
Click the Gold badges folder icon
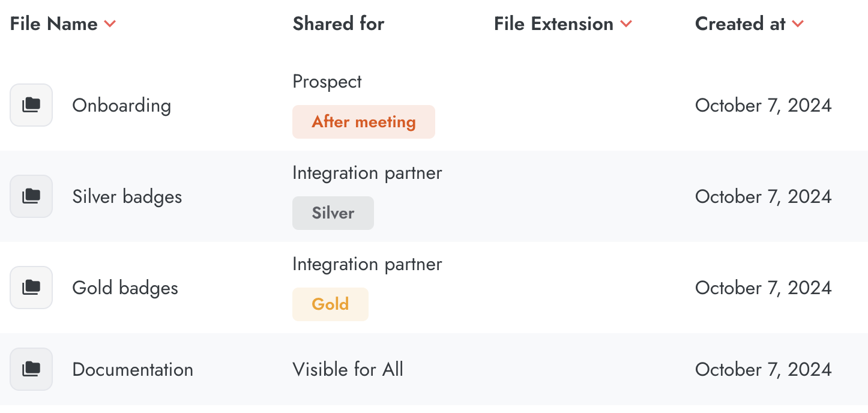point(31,288)
